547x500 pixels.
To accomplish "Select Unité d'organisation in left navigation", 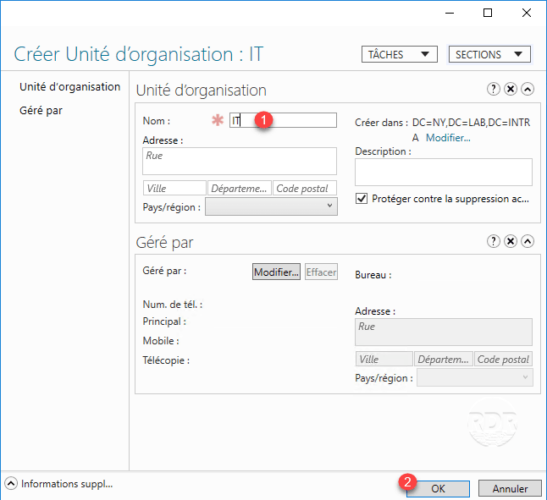I will click(70, 87).
